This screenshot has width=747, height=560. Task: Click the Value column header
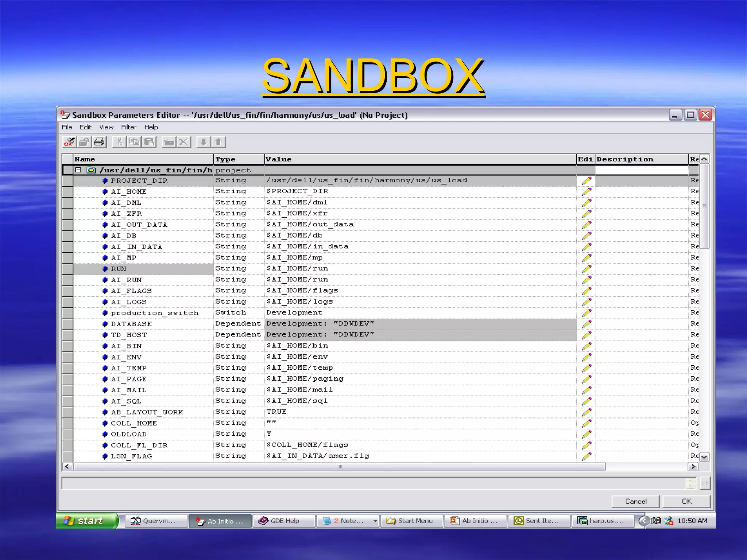coord(420,159)
